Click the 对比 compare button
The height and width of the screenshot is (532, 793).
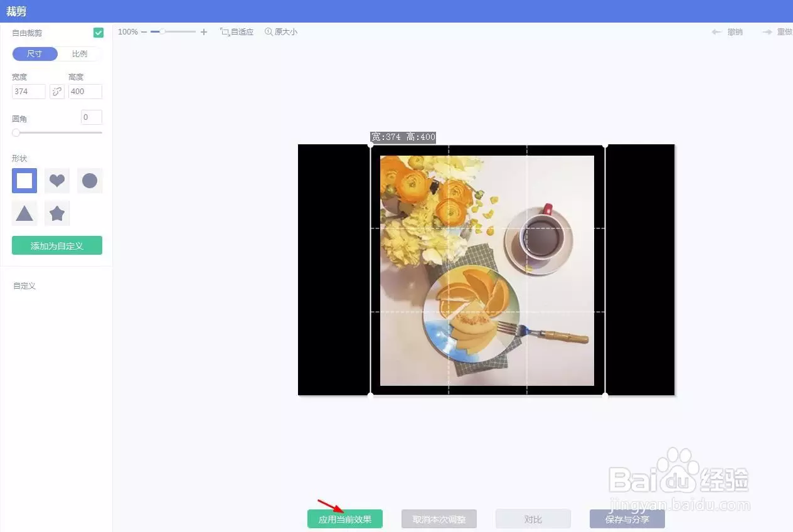pyautogui.click(x=533, y=519)
